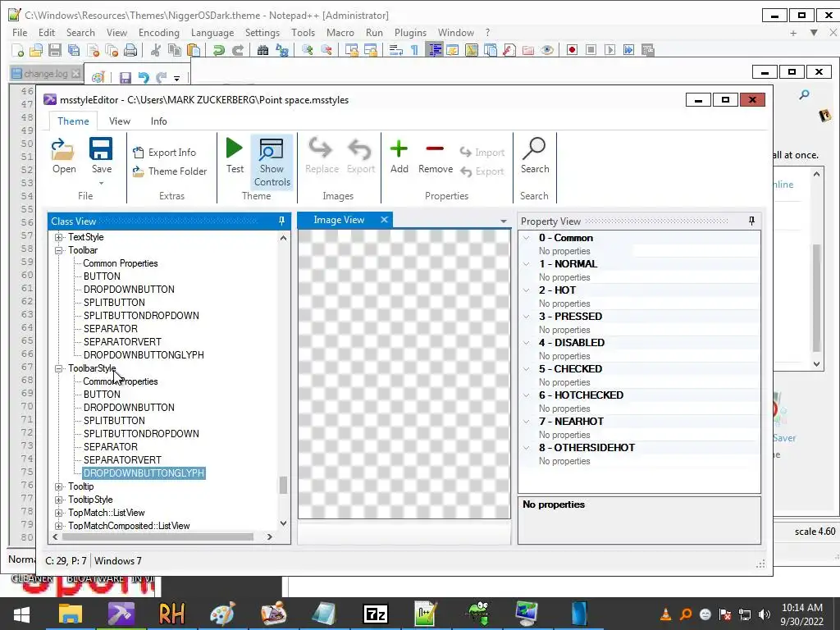Collapse the ToolbarStyle tree node
The image size is (840, 630).
(x=58, y=368)
